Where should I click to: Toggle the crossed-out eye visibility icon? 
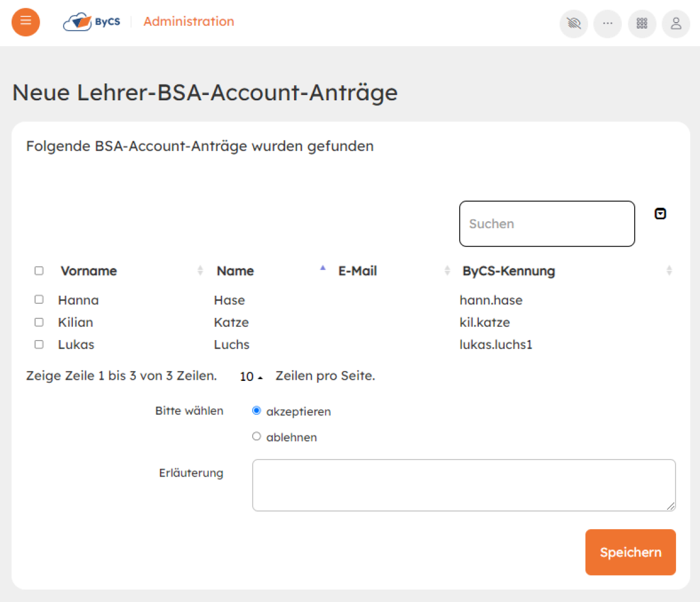point(573,23)
